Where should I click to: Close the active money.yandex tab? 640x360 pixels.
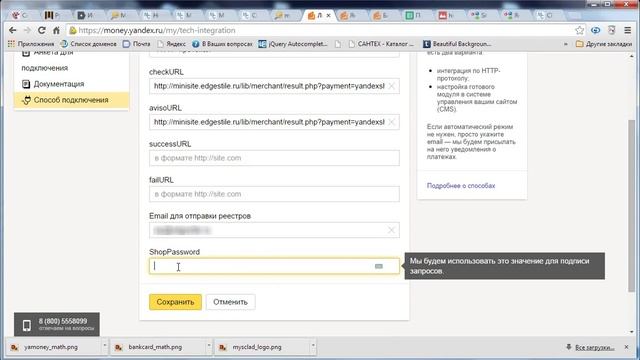click(x=328, y=16)
